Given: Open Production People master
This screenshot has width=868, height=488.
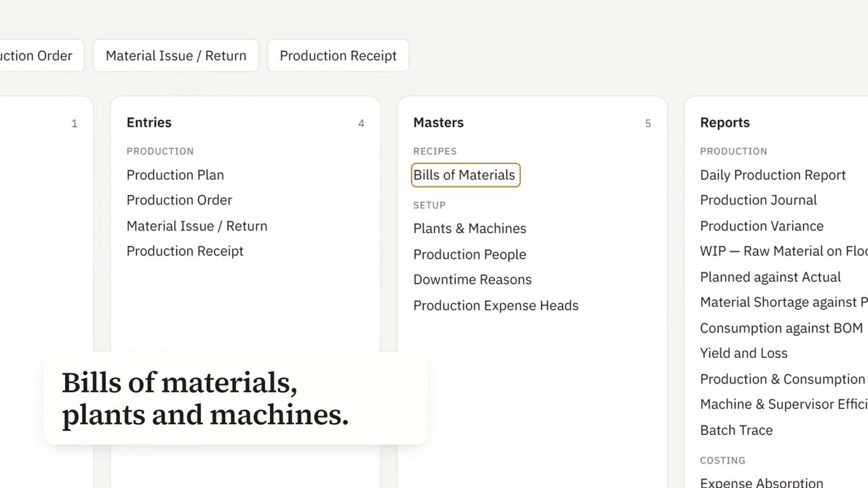Looking at the screenshot, I should pyautogui.click(x=469, y=254).
